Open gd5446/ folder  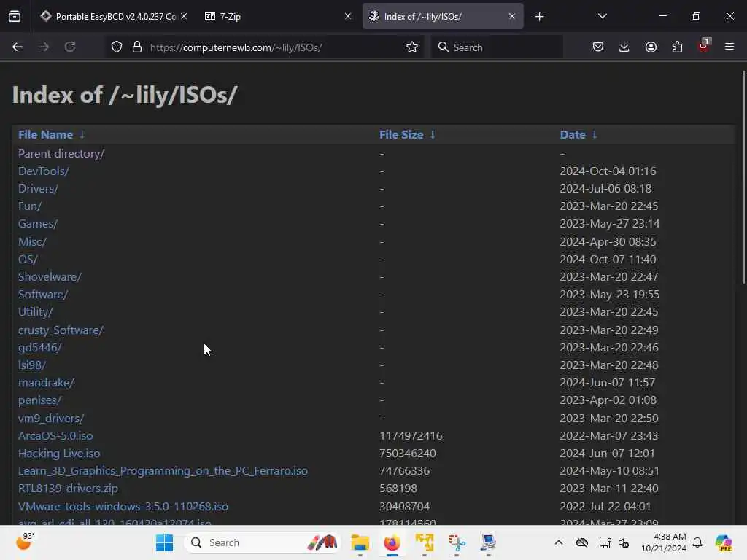(39, 348)
